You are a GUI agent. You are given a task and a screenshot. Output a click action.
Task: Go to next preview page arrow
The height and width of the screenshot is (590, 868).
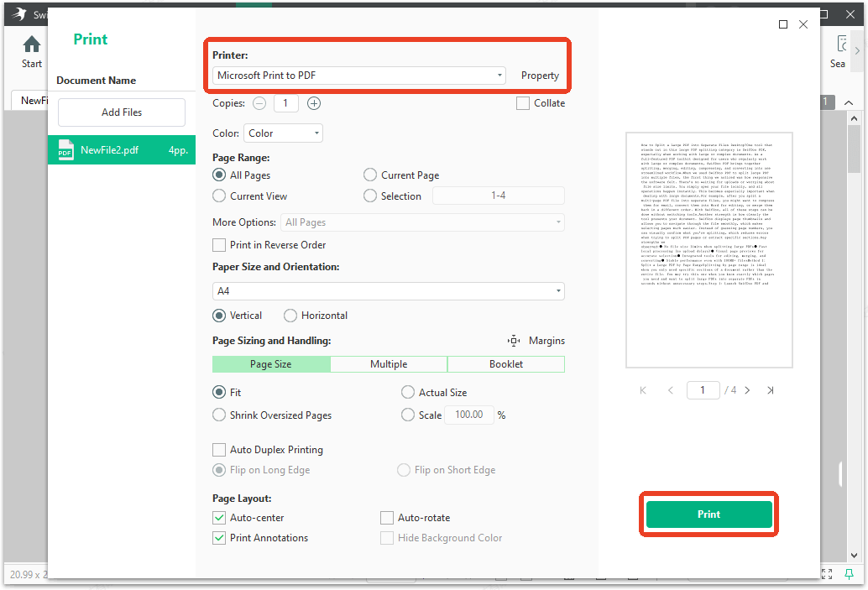tap(747, 389)
